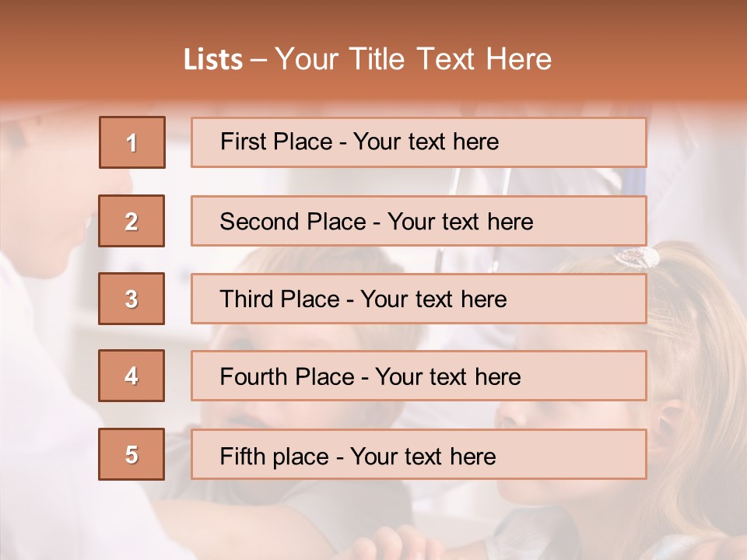Click the bold word Lists in title
This screenshot has width=747, height=560.
213,60
